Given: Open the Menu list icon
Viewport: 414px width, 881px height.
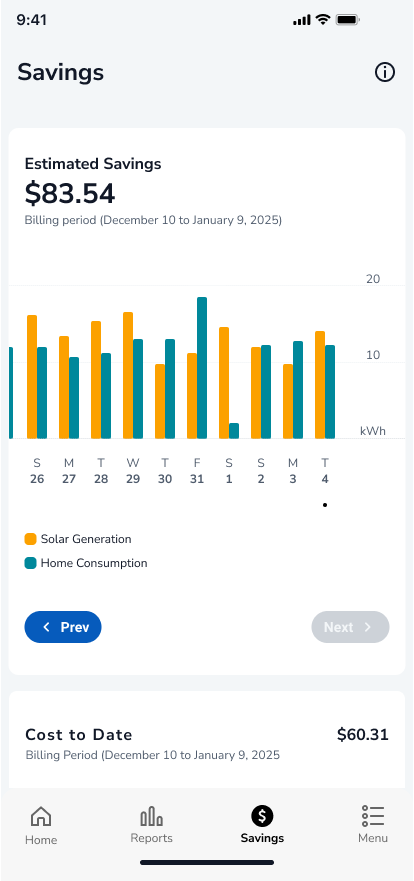Looking at the screenshot, I should [x=373, y=816].
